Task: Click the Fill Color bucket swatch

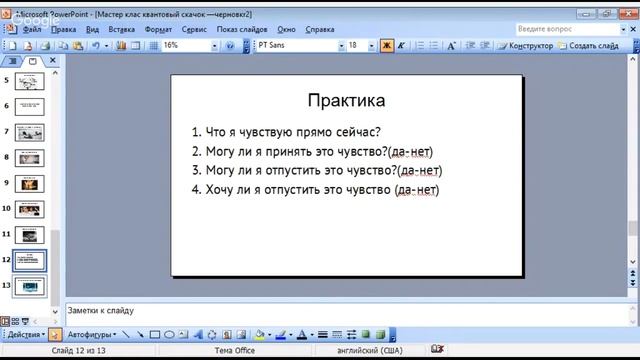Action: tap(259, 335)
